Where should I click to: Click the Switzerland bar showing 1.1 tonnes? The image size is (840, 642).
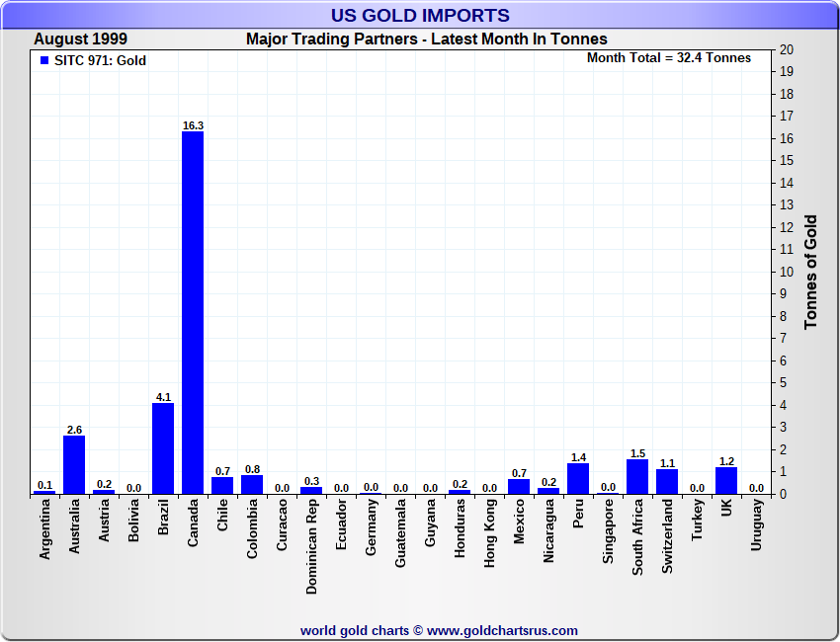667,481
